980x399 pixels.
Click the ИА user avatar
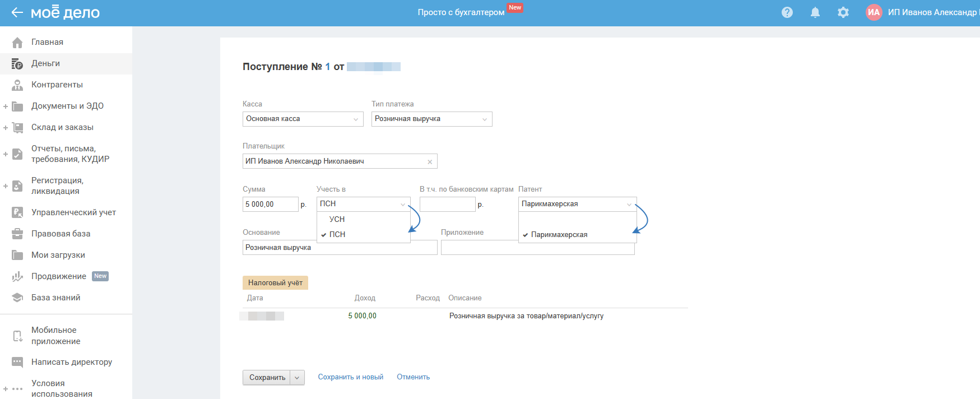(874, 12)
